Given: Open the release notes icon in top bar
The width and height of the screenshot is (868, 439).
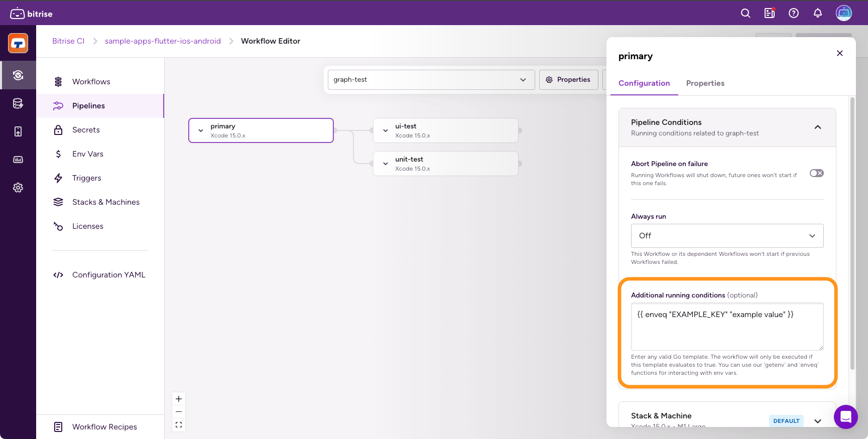Looking at the screenshot, I should [770, 14].
